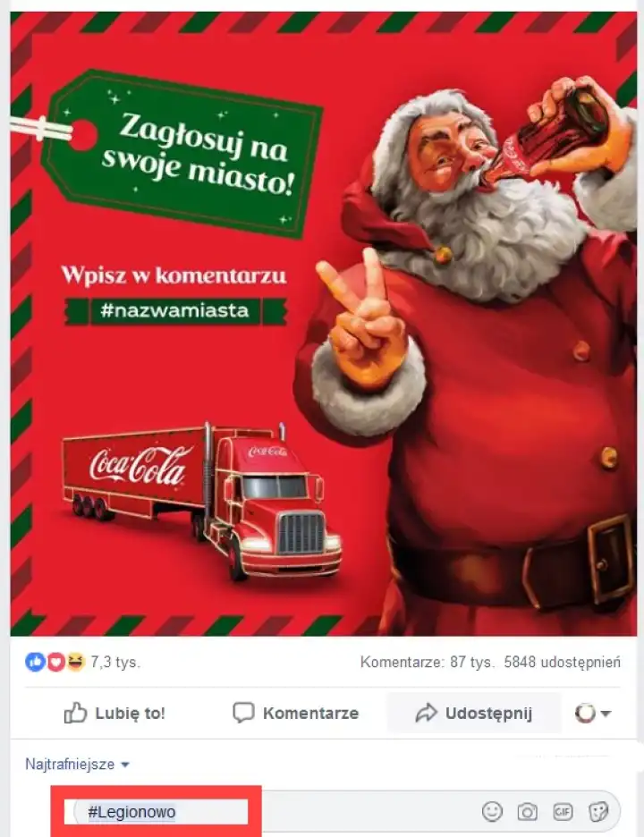This screenshot has height=837, width=644.
Task: Click the red heart Love reaction icon
Action: (55, 662)
